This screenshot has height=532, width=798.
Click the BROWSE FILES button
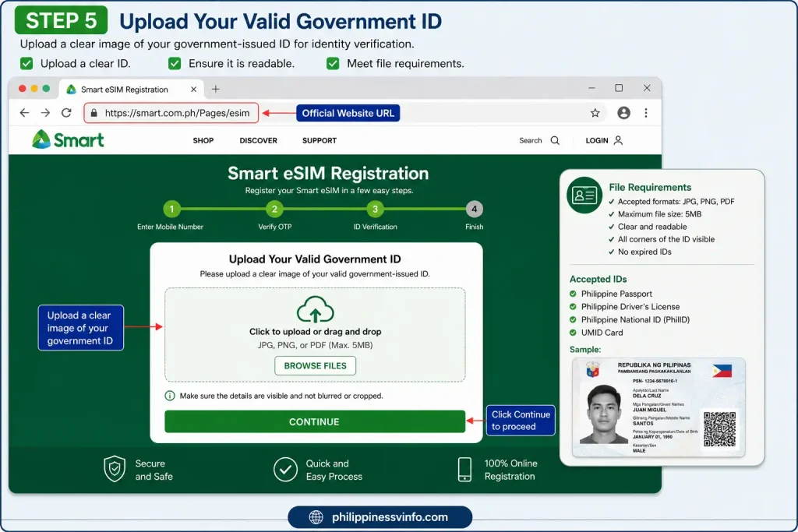point(315,365)
